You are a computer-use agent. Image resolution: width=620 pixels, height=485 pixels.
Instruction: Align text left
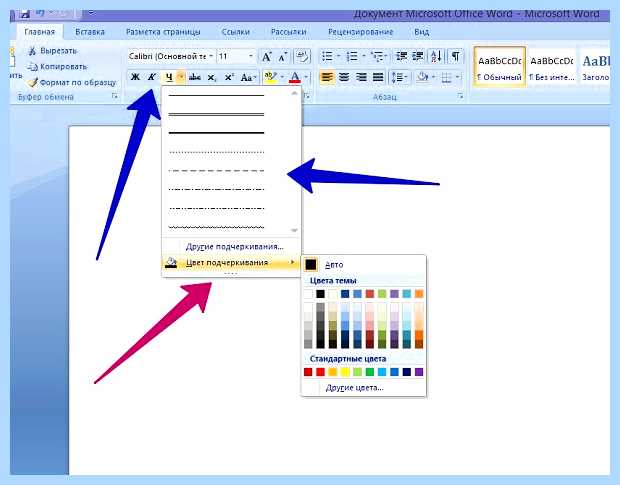tap(327, 77)
